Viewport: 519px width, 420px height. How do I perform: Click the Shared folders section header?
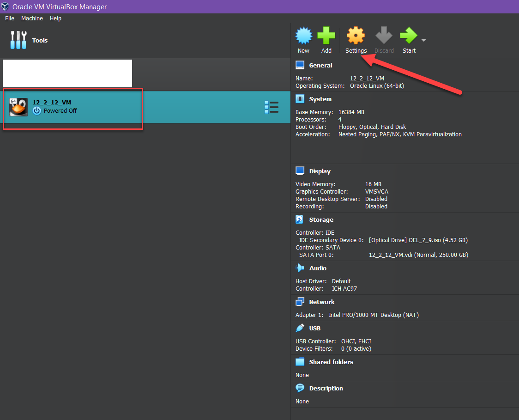pyautogui.click(x=331, y=362)
